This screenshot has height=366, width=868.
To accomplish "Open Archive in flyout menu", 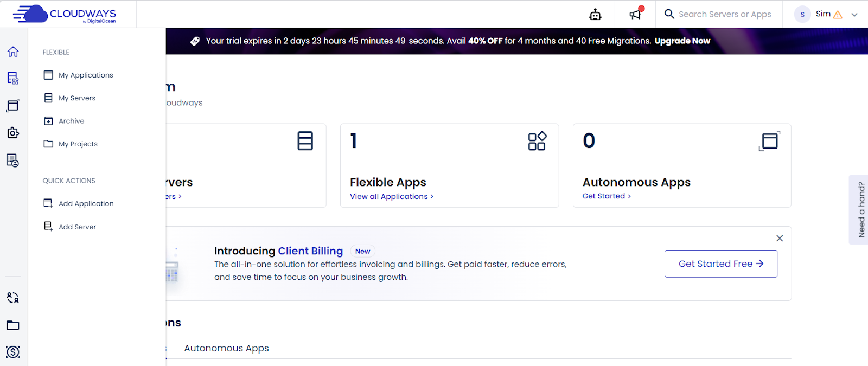I will [x=64, y=121].
